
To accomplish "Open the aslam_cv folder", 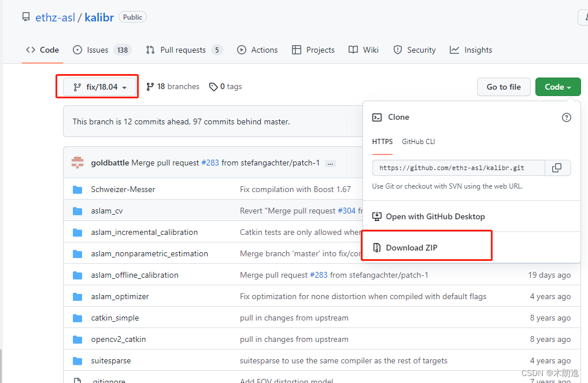I will pos(107,211).
